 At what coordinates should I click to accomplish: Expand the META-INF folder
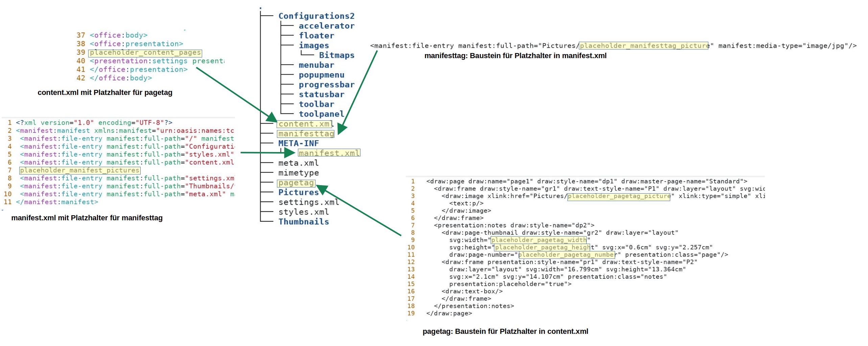(x=298, y=143)
